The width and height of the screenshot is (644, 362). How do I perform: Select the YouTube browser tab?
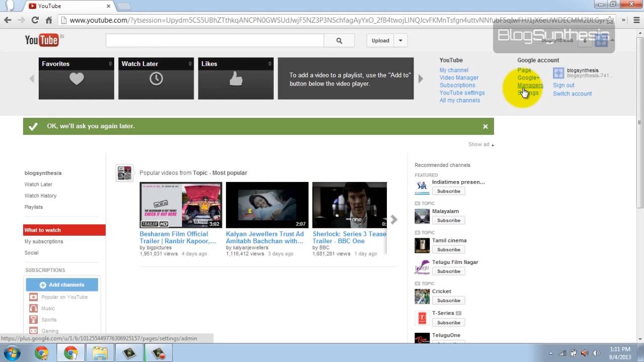tap(69, 6)
